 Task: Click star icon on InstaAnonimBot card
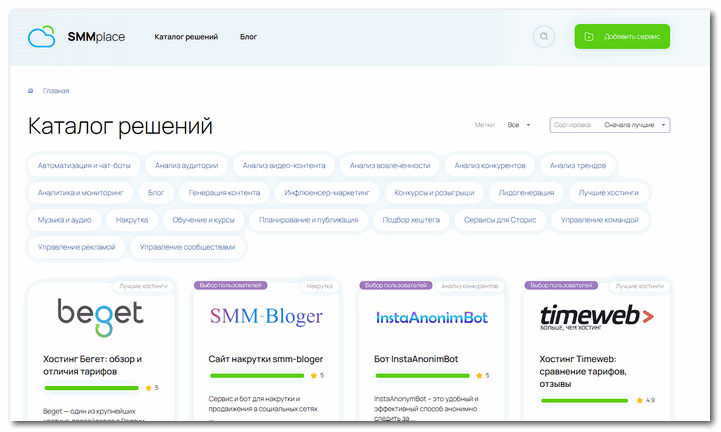coord(479,375)
